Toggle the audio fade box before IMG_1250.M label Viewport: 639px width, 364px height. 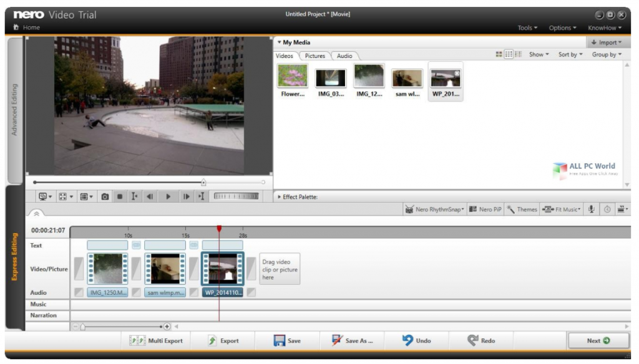coord(79,292)
